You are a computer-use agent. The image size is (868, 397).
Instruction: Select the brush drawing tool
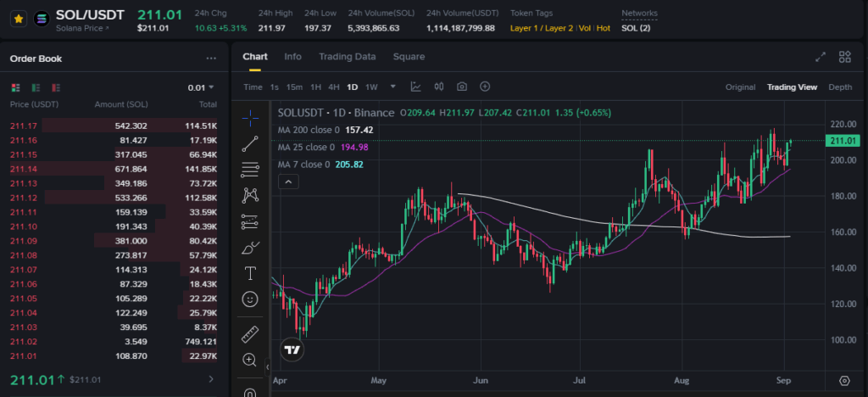[250, 248]
